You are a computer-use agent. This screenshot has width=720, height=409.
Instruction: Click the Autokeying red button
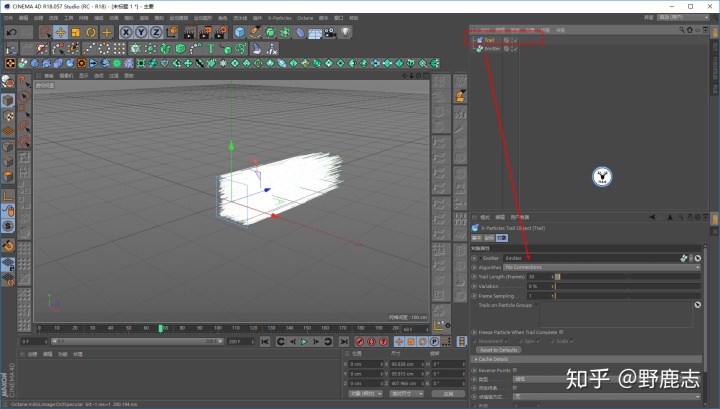tap(371, 342)
